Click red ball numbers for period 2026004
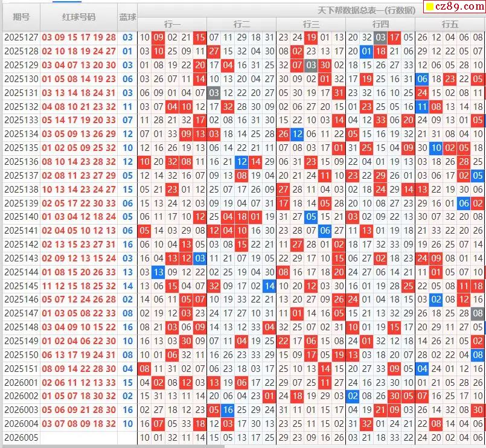486x448 pixels. pyautogui.click(x=78, y=424)
